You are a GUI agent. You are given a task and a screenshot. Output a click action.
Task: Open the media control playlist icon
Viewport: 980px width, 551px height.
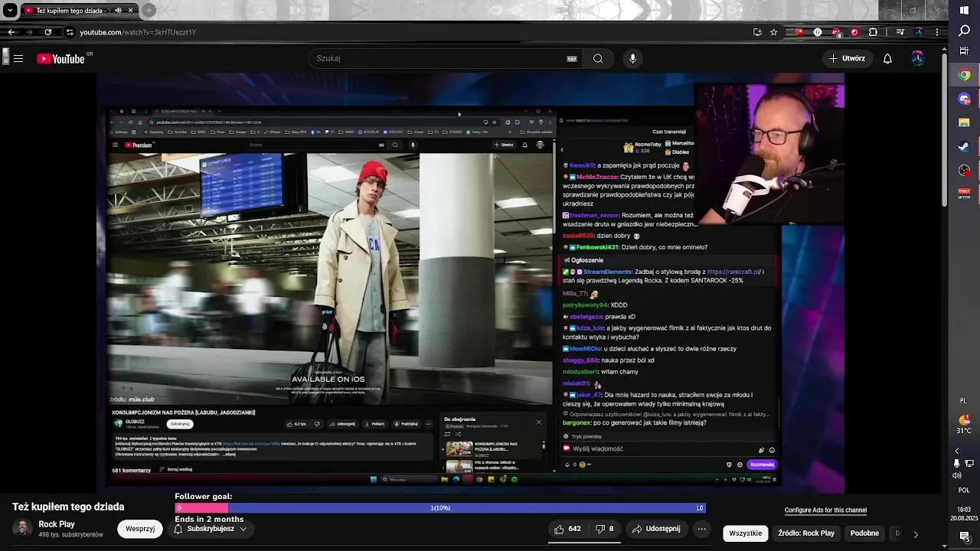[900, 32]
